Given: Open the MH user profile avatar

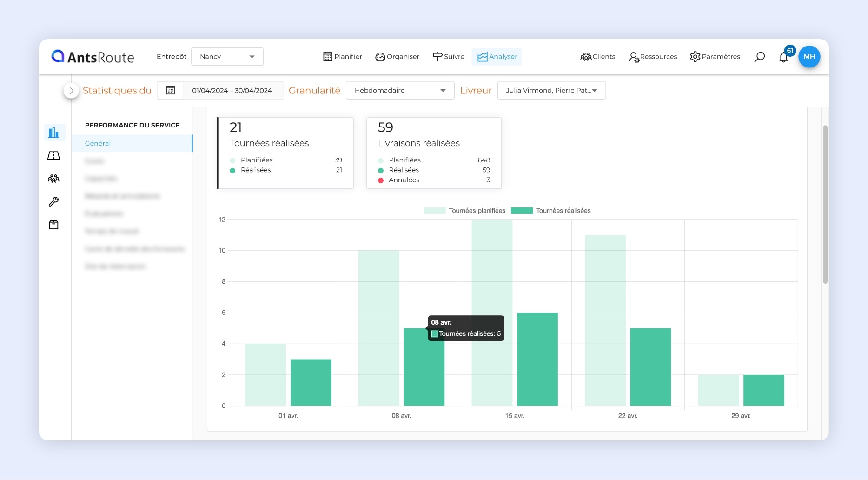Looking at the screenshot, I should click(x=809, y=57).
